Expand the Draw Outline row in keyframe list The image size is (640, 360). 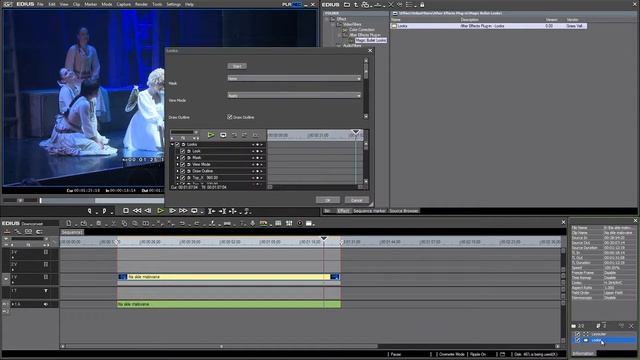(178, 171)
